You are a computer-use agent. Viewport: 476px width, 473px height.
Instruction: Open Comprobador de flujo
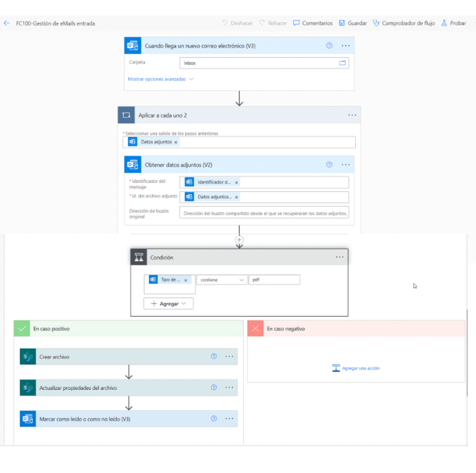[403, 23]
